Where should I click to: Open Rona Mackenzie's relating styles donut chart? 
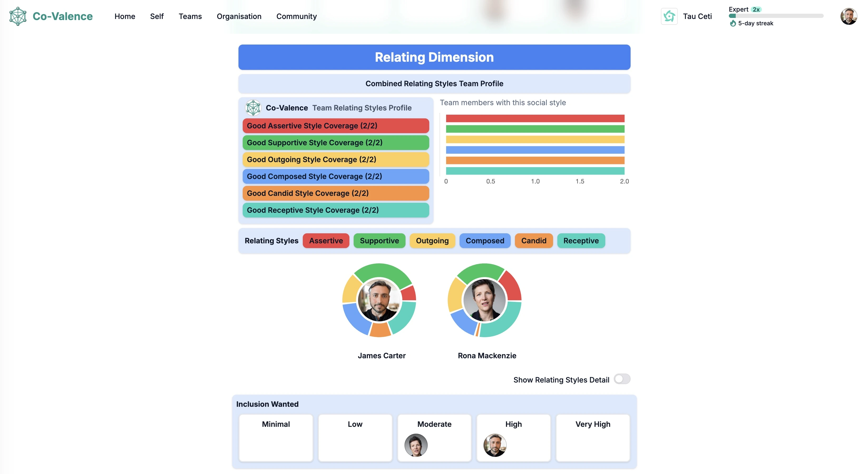coord(485,300)
